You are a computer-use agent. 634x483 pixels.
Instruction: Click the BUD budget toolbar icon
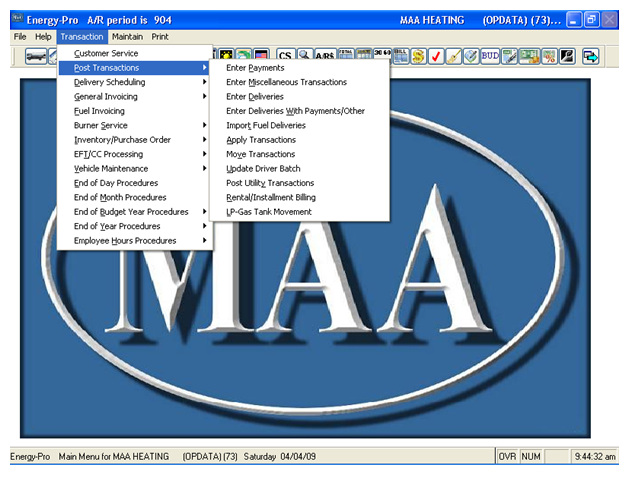pos(490,56)
